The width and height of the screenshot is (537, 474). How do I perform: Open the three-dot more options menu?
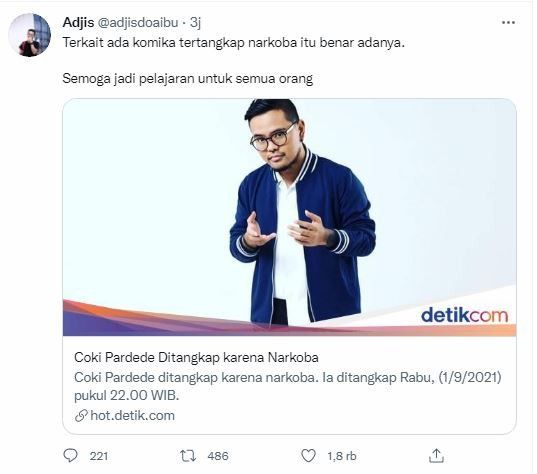point(508,23)
